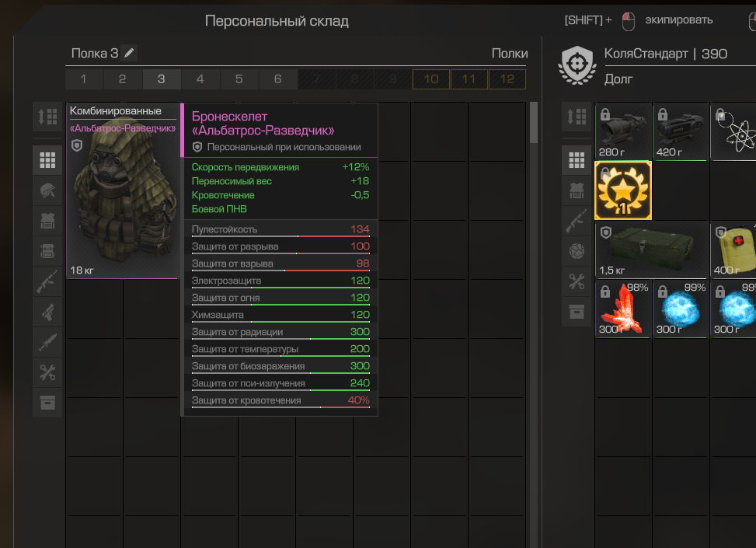
Task: Filter warehouse by assault rifle icon
Action: point(47,281)
